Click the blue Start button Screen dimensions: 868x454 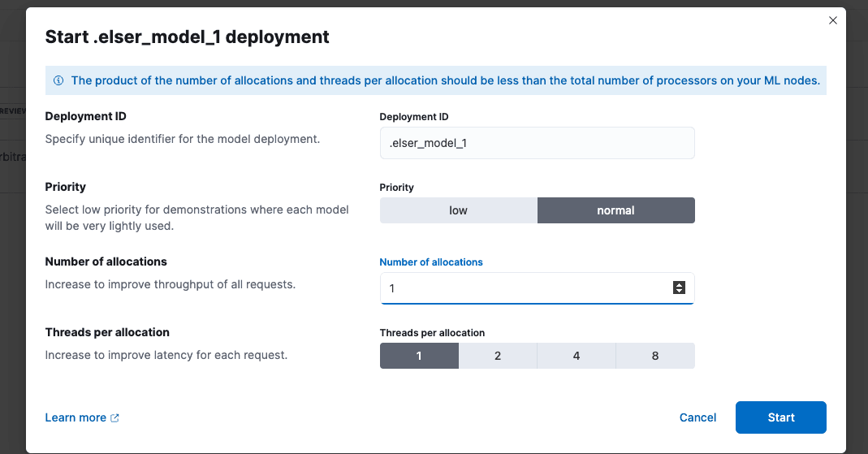(x=780, y=417)
